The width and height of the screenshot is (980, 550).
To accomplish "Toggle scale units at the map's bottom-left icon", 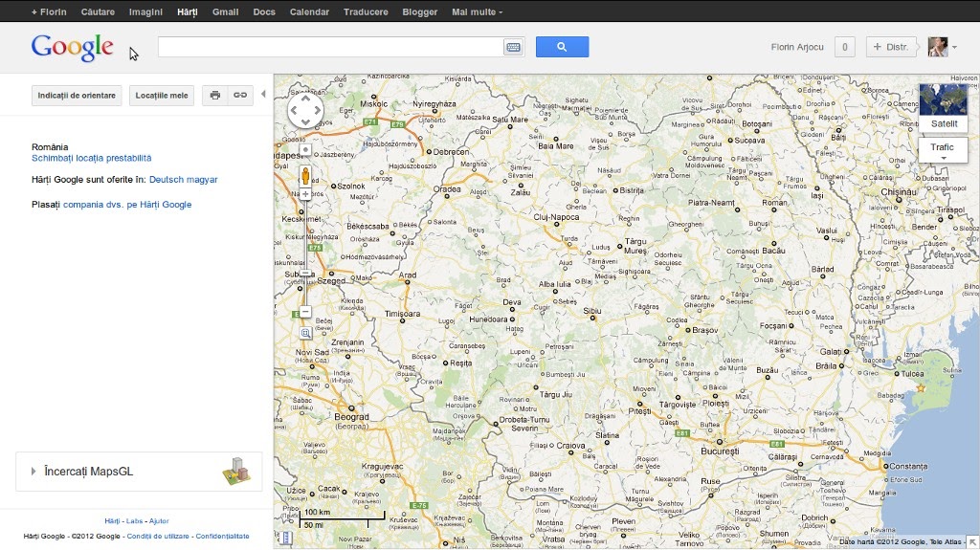I will pos(284,539).
